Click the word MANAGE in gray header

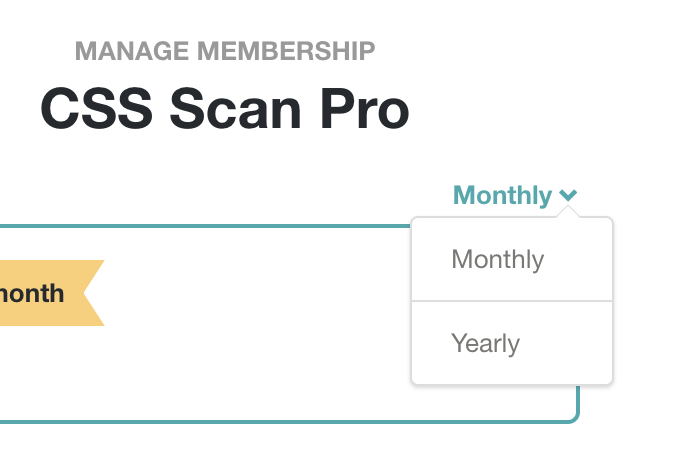click(x=132, y=51)
